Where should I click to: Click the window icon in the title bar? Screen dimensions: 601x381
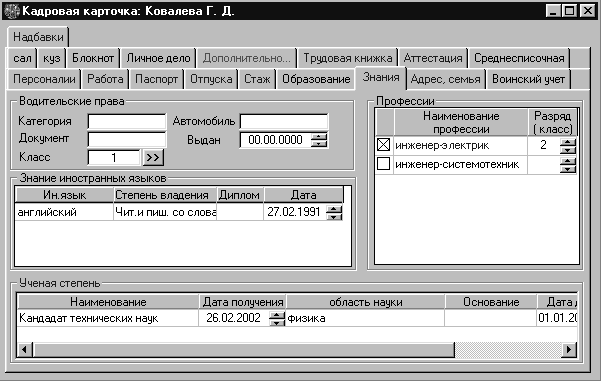[11, 11]
